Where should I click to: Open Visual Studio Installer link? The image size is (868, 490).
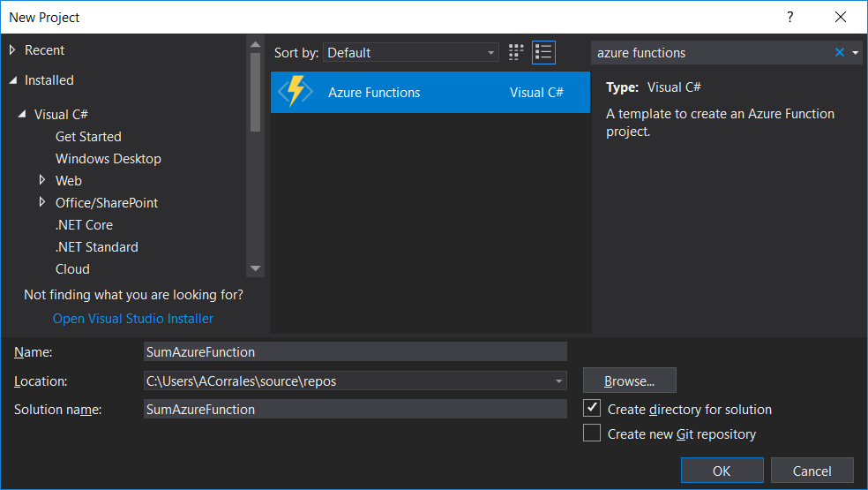[133, 319]
